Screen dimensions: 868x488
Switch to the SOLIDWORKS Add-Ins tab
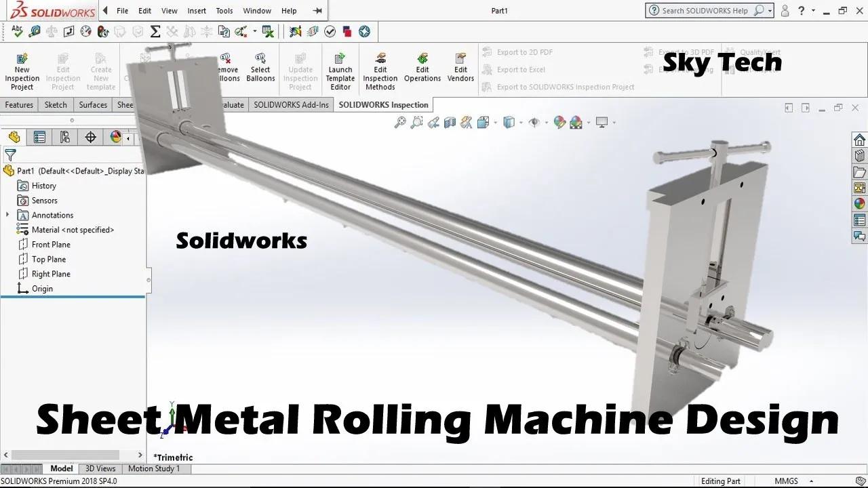click(291, 105)
